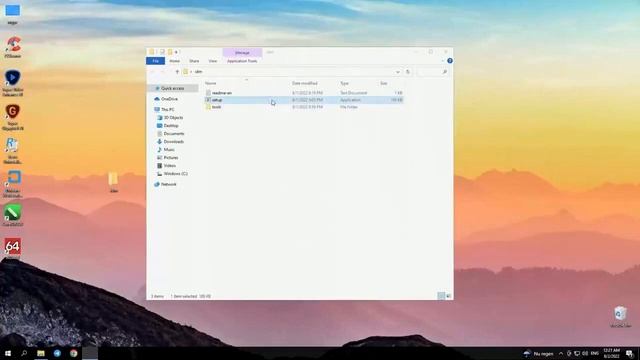Click the search magnifier icon in Explorer
640x360 pixels.
point(444,72)
